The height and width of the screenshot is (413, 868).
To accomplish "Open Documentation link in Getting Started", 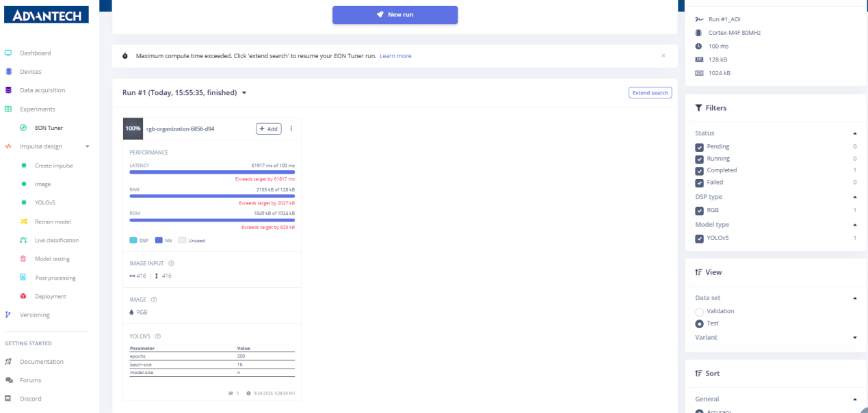I will click(41, 362).
